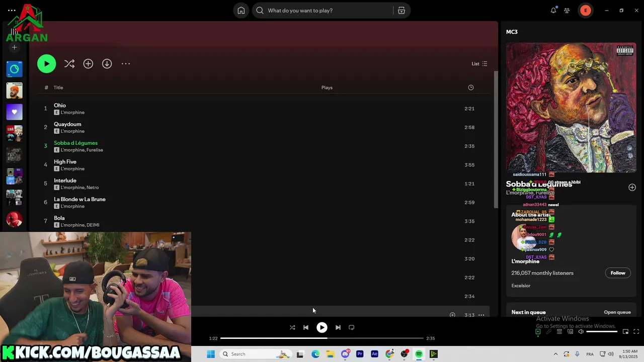This screenshot has width=644, height=362.
Task: Skip to the next track
Action: click(x=338, y=327)
